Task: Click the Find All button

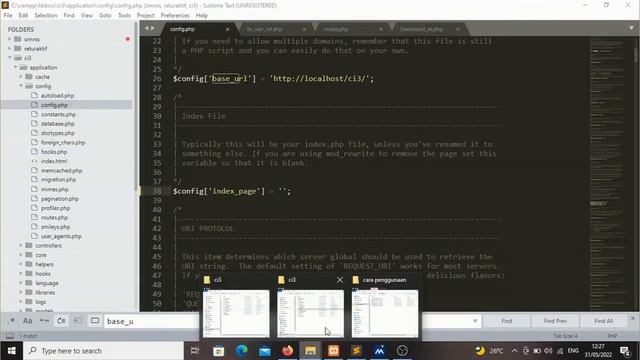Action: 603,321
